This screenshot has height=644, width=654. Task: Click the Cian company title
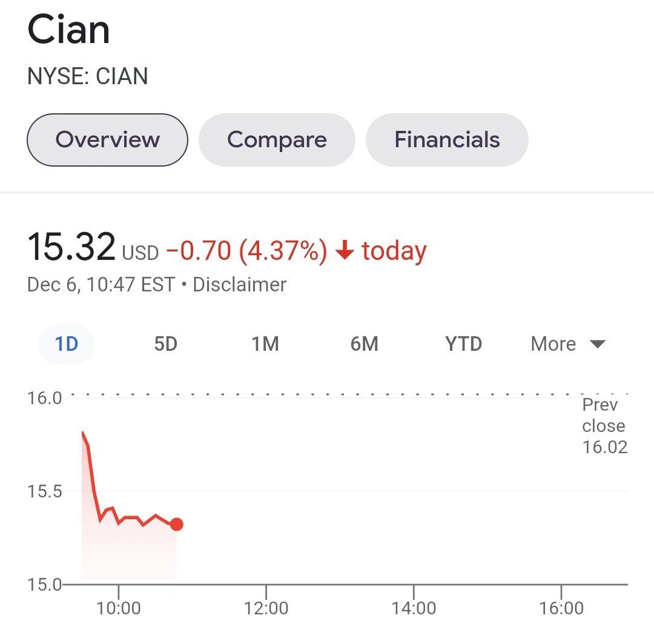(x=68, y=30)
